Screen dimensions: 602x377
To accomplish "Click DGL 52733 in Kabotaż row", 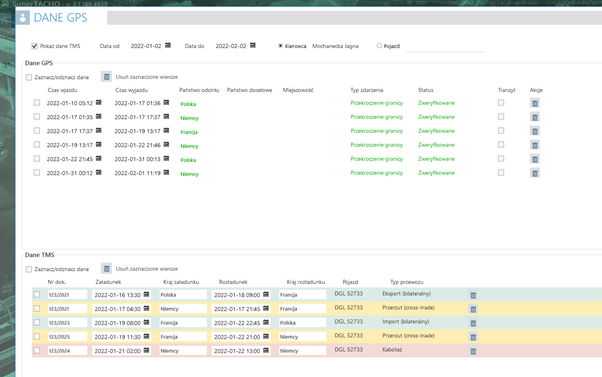I will click(x=349, y=350).
